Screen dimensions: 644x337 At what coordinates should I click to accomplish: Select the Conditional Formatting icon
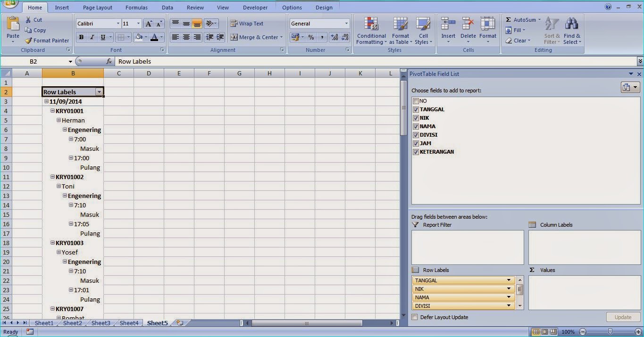coord(371,30)
